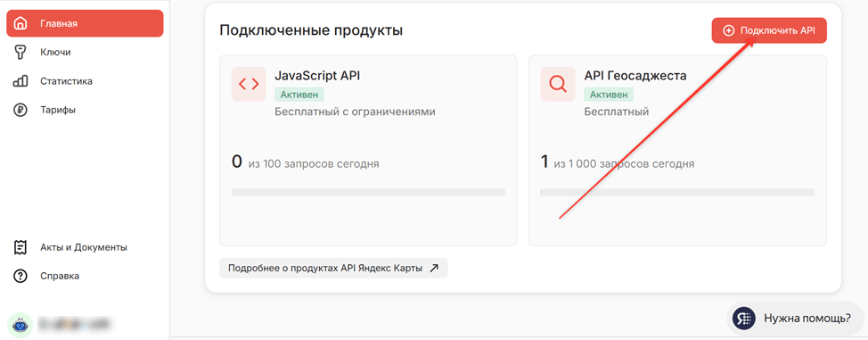Viewport: 868px width, 340px height.
Task: Click the JavaScript API requests progress bar
Action: coord(368,193)
